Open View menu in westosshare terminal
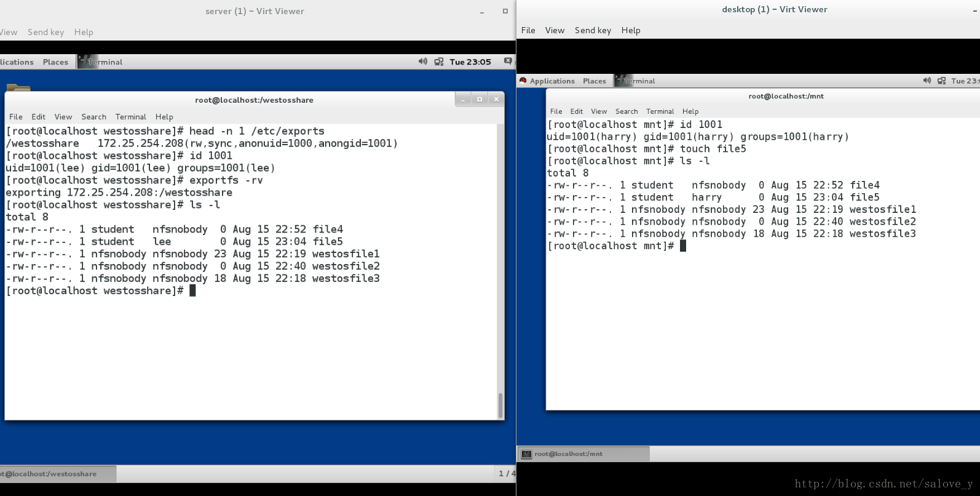The width and height of the screenshot is (980, 496). [x=63, y=116]
